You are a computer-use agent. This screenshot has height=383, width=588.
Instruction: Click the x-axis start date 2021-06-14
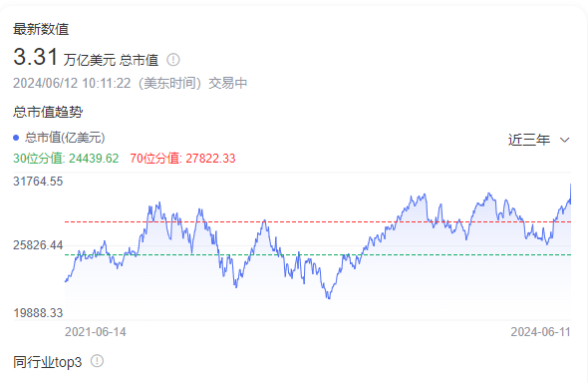(96, 332)
